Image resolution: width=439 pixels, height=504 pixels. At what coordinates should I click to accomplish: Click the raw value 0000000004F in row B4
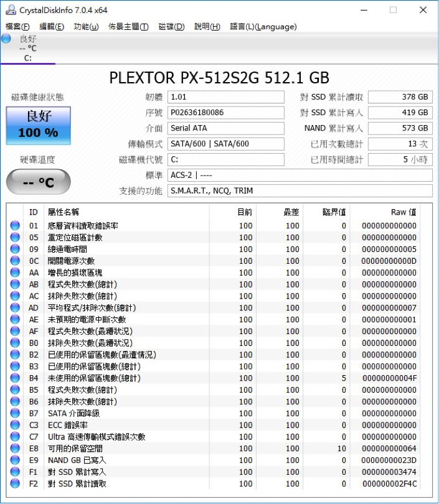[389, 378]
